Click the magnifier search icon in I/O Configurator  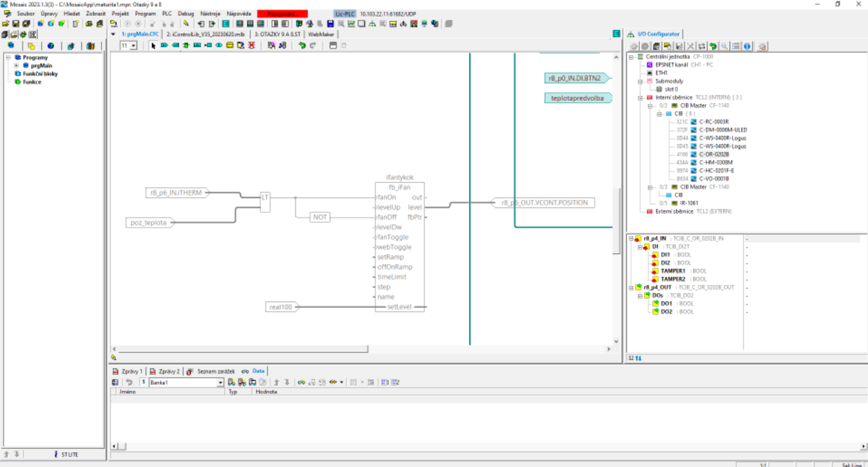(725, 46)
